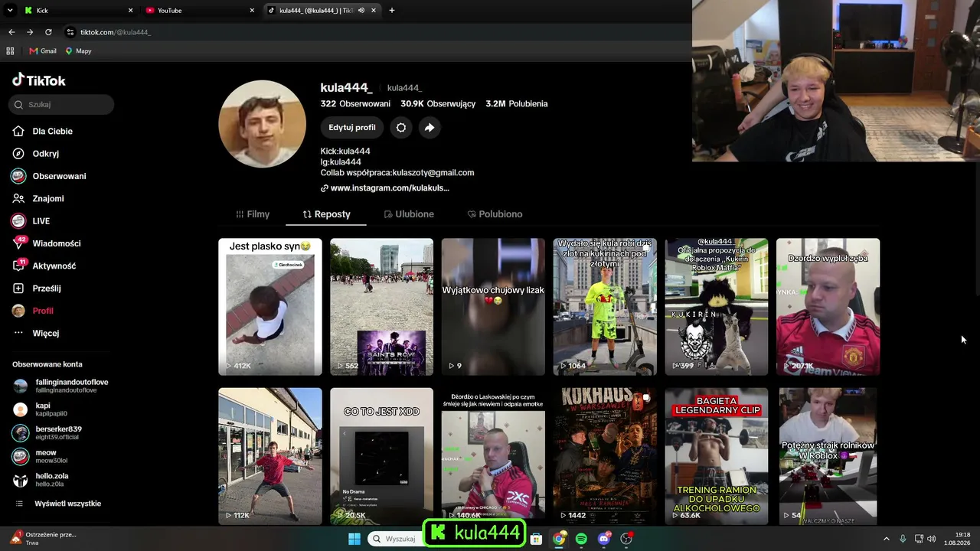Open Discord from the taskbar
The image size is (980, 551).
point(604,539)
